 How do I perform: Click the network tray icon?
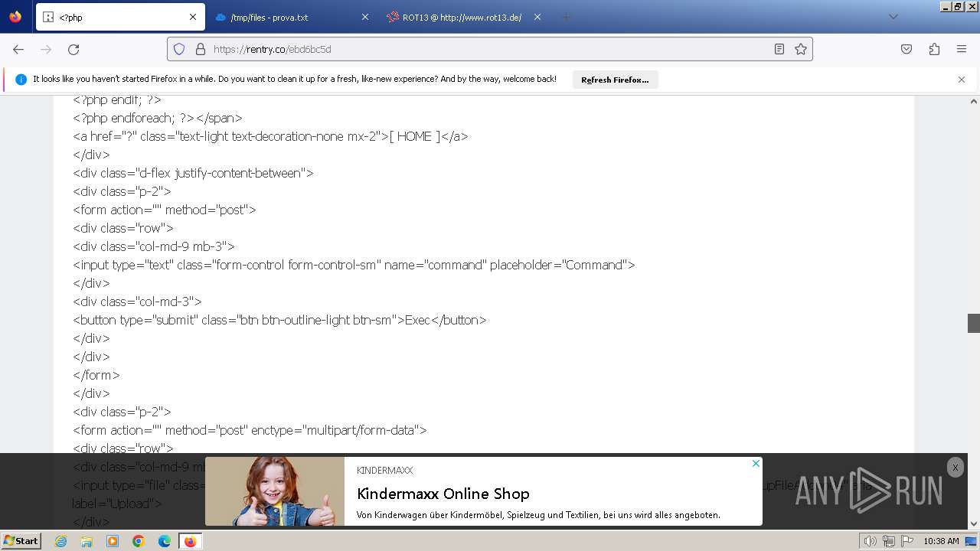[889, 541]
